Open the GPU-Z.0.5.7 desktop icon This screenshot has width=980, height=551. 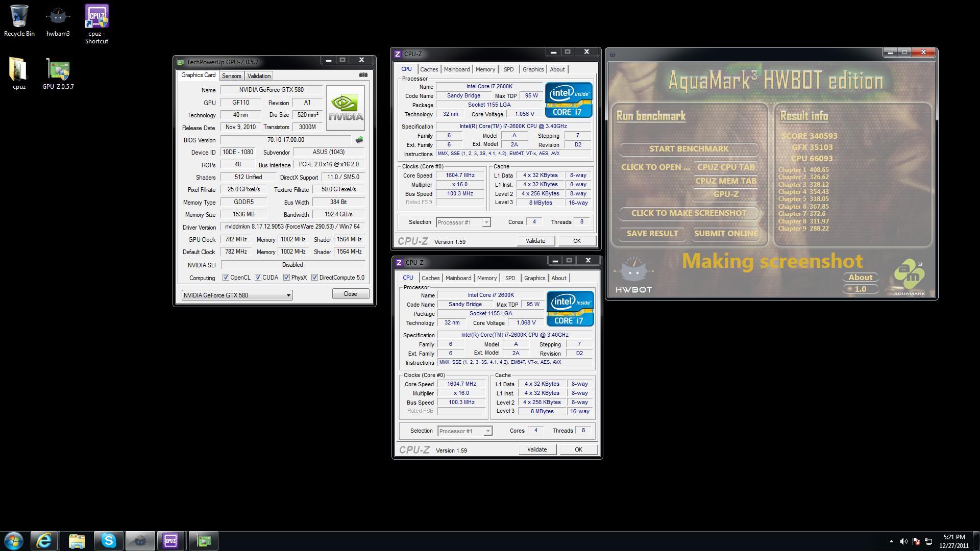58,73
